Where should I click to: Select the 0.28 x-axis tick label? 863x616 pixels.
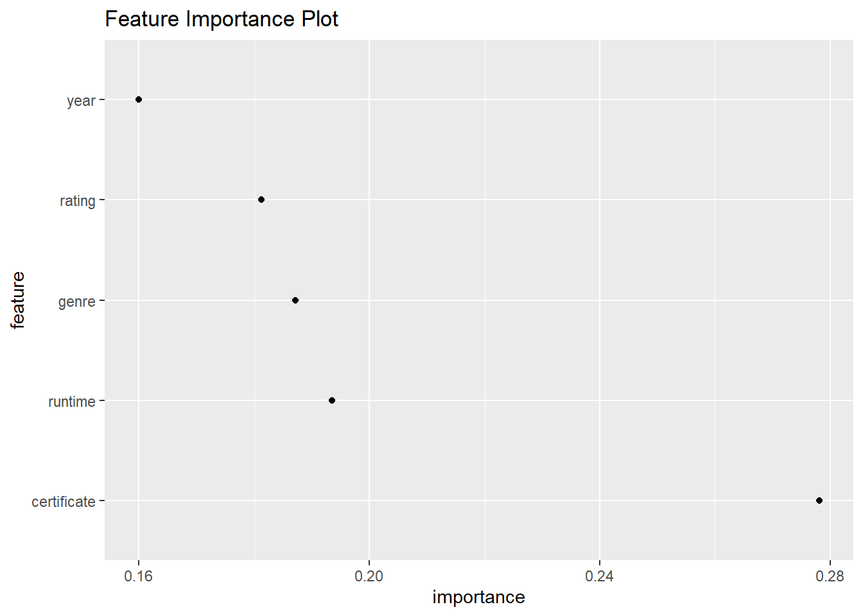[x=830, y=576]
